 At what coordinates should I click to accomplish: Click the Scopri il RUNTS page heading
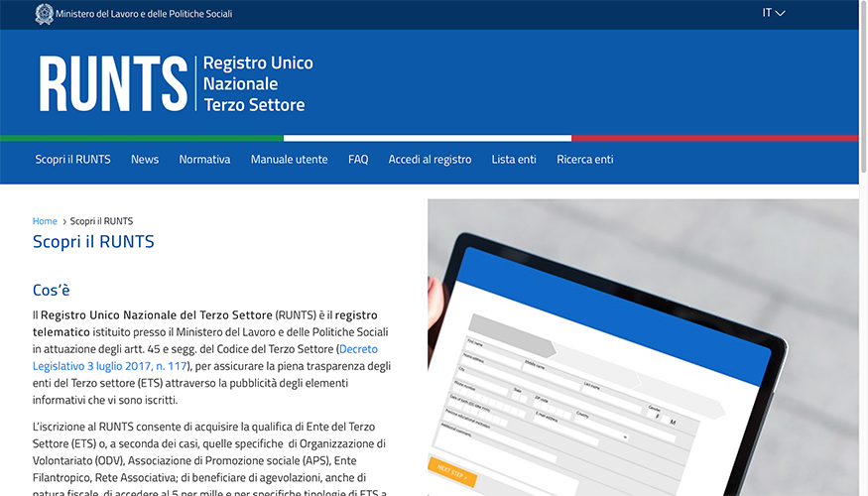point(93,242)
